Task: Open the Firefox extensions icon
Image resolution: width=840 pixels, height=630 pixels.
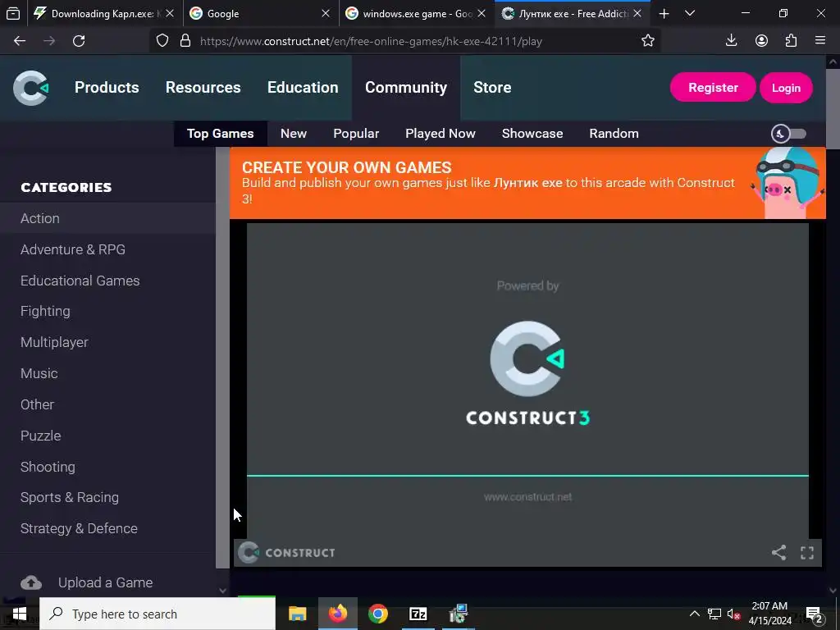Action: click(791, 41)
